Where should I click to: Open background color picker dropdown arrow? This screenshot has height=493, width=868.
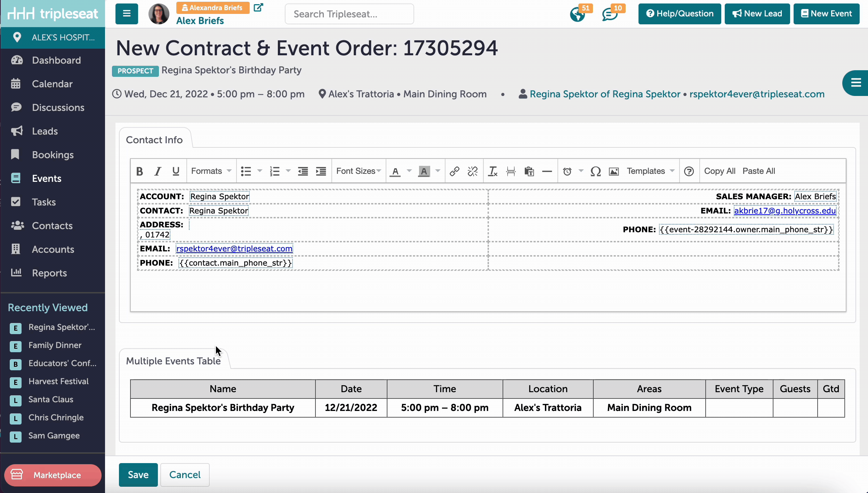click(438, 171)
